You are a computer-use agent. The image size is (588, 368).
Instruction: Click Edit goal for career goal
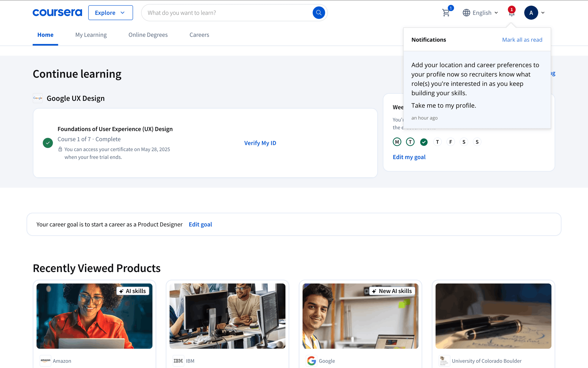click(200, 224)
